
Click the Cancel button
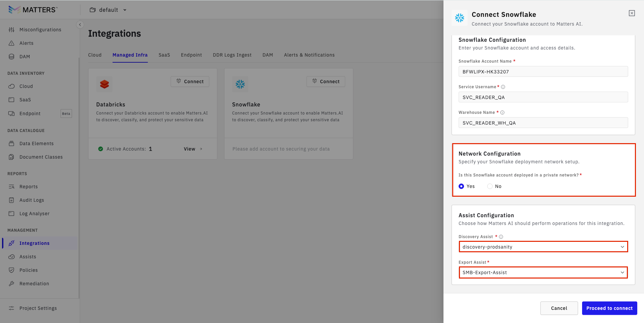[x=559, y=308]
